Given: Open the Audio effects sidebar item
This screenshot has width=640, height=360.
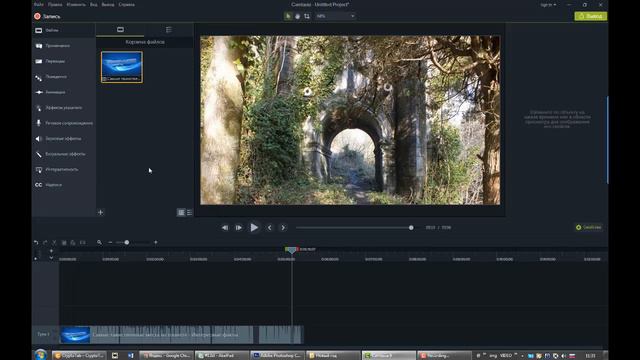Looking at the screenshot, I should [x=64, y=138].
